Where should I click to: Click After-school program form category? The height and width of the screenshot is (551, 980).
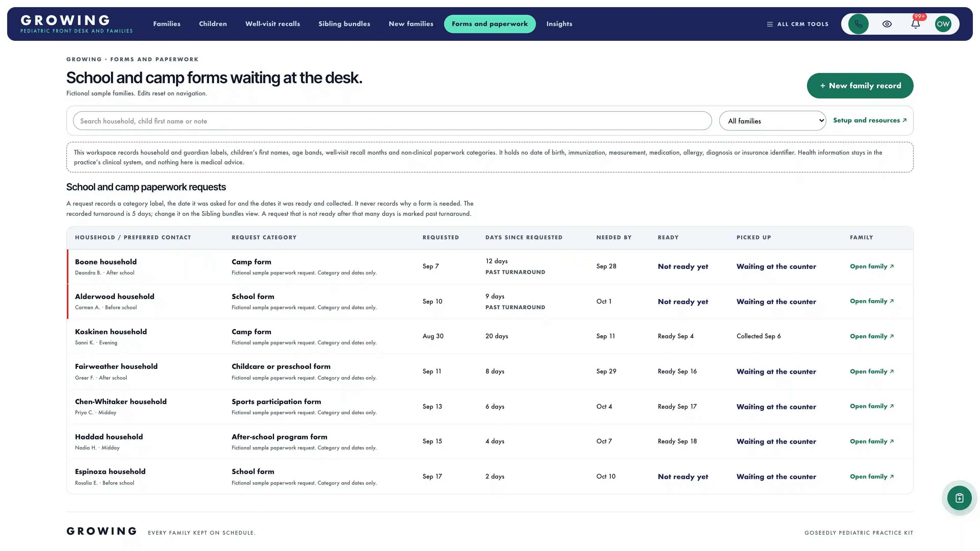click(279, 437)
